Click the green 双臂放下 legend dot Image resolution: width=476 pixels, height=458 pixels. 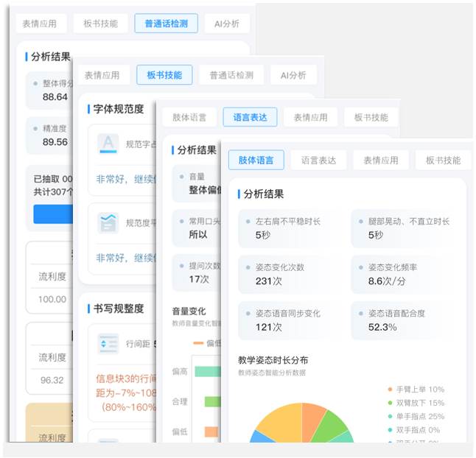390,403
